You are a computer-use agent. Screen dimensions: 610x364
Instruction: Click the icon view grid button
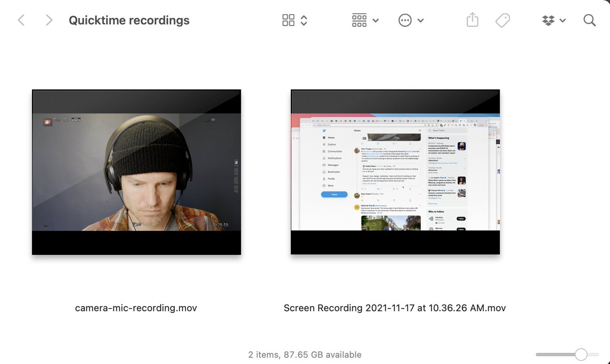click(x=288, y=20)
